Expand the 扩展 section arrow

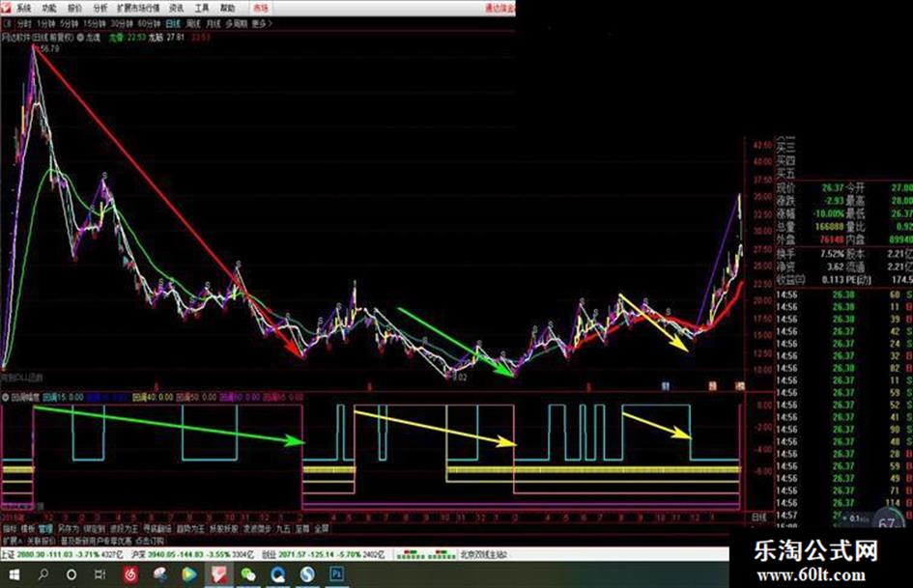(x=13, y=541)
